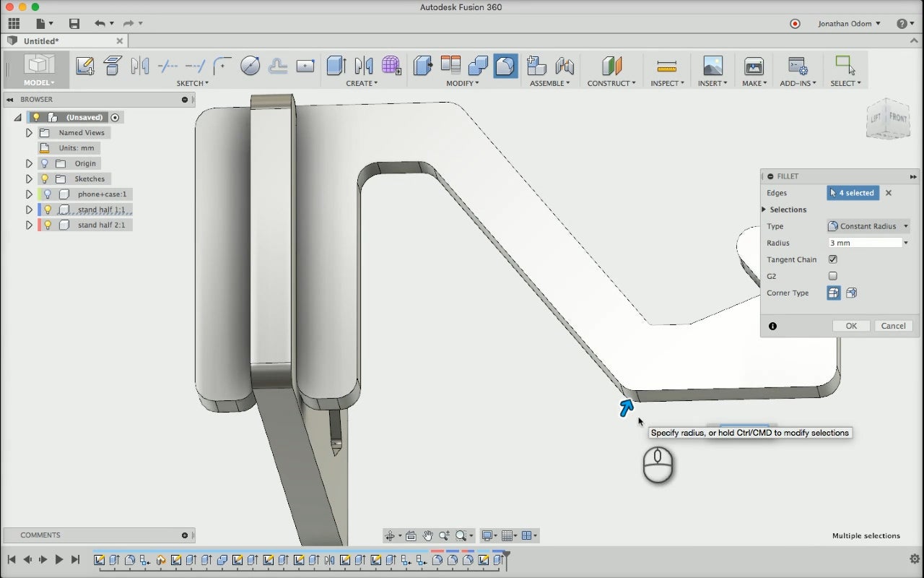Screen dimensions: 924x578
Task: Toggle visibility bulb for phone+case:1
Action: [x=48, y=194]
